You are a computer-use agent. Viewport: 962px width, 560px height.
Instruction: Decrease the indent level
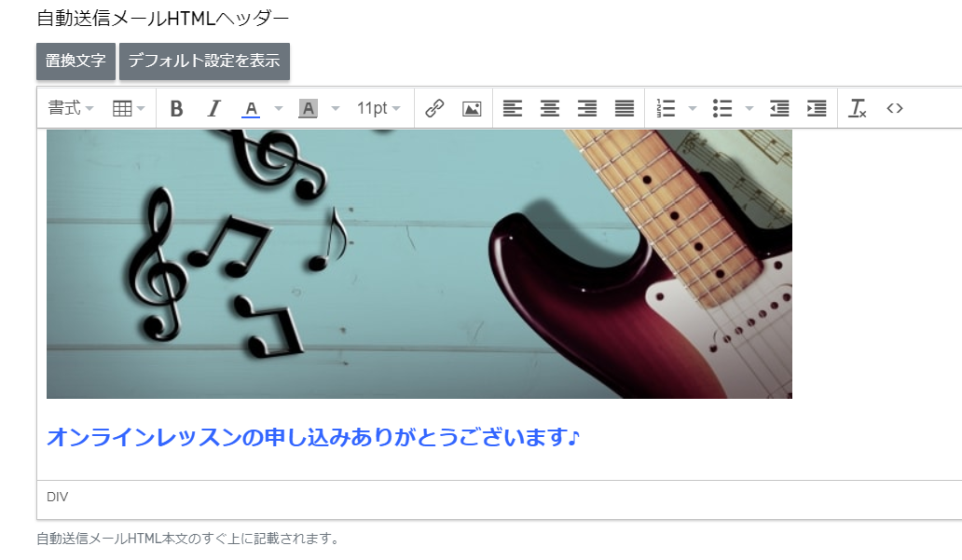click(779, 109)
